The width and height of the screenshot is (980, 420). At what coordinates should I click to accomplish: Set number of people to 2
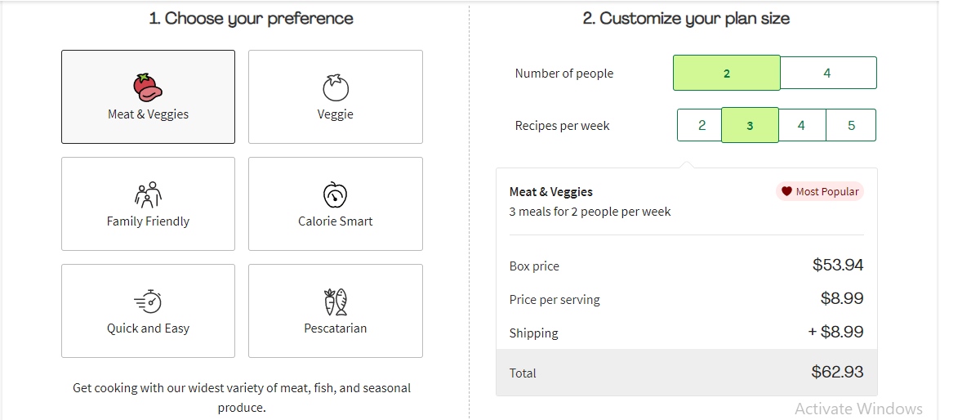(727, 73)
